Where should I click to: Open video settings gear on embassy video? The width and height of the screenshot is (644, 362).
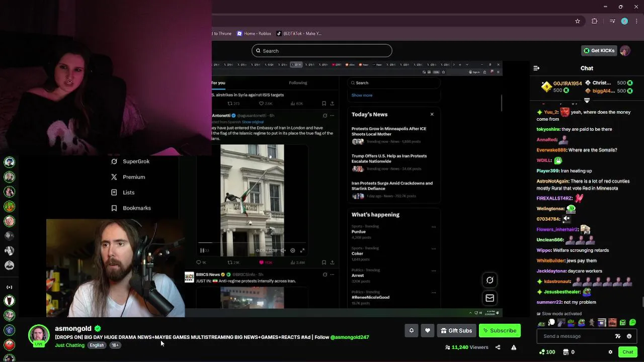click(293, 250)
